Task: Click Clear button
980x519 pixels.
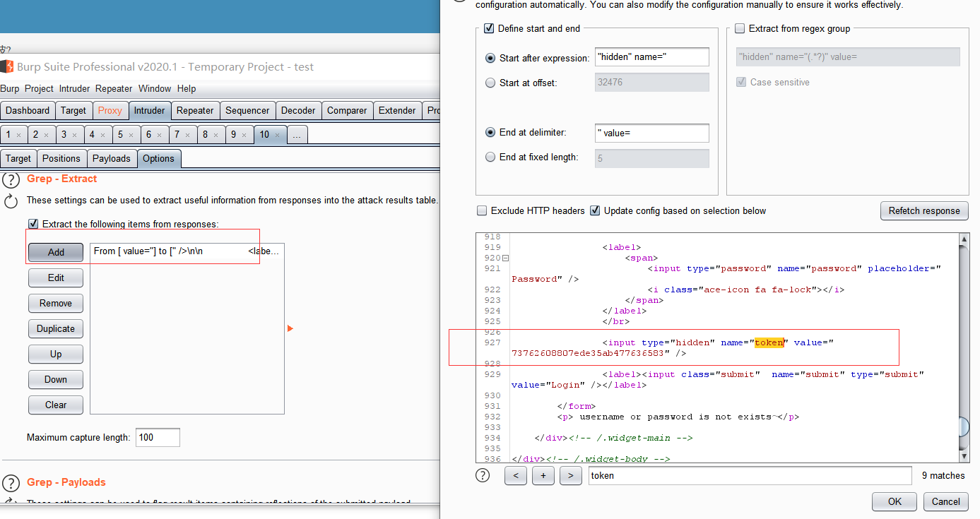Action: (56, 405)
